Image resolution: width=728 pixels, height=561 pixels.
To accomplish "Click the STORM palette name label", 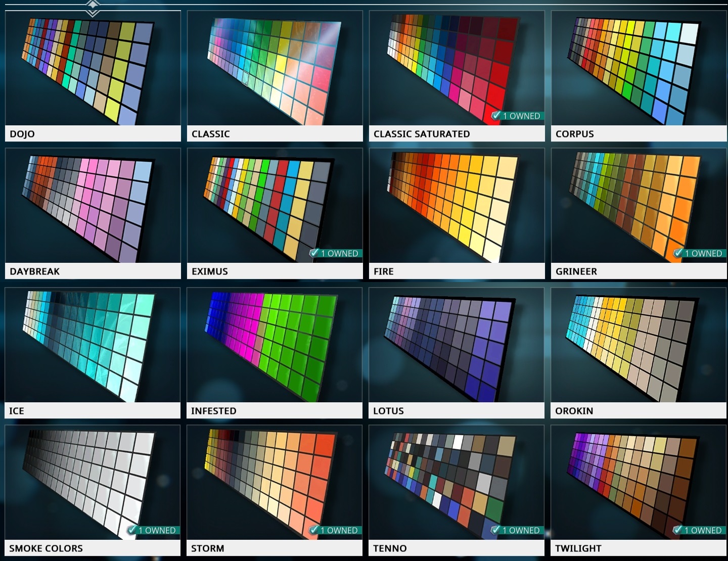I will (x=208, y=548).
